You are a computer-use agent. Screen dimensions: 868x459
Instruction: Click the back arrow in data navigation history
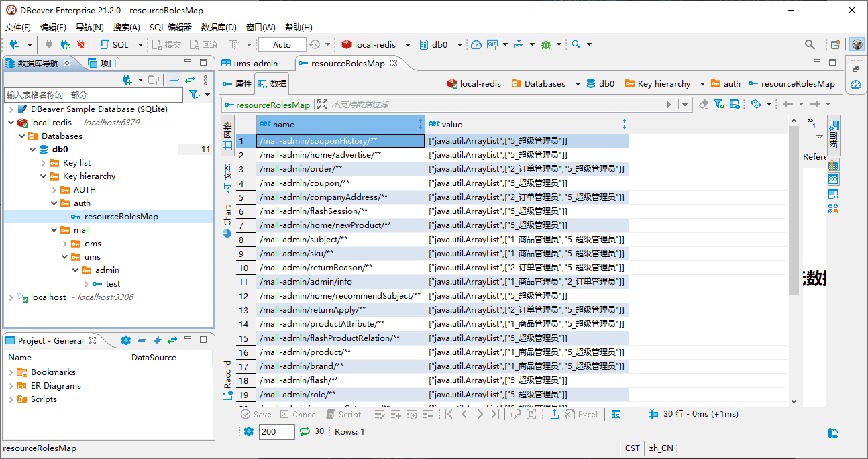(x=788, y=104)
